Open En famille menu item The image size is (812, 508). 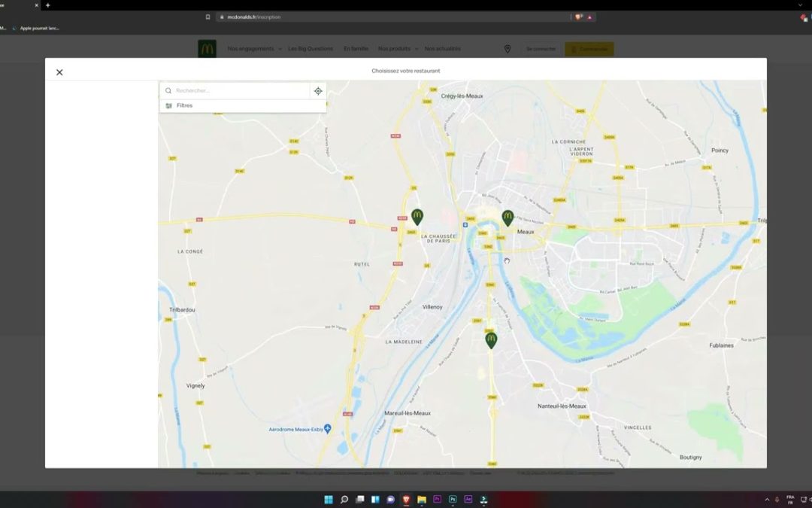[x=356, y=49]
